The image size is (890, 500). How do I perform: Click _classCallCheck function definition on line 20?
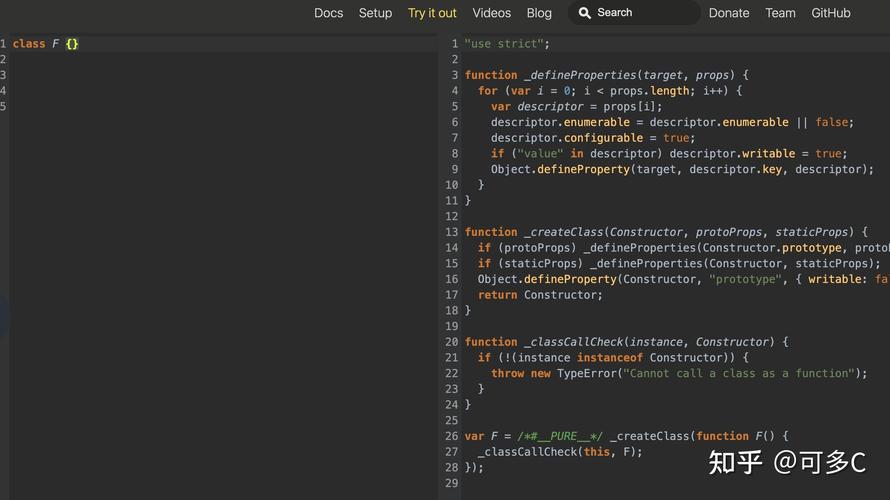coord(571,342)
